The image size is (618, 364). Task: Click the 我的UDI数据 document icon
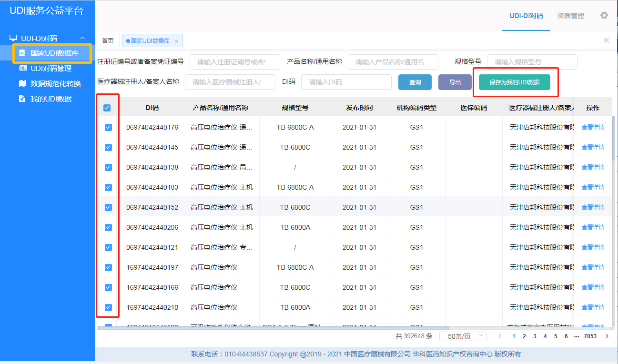coord(22,99)
